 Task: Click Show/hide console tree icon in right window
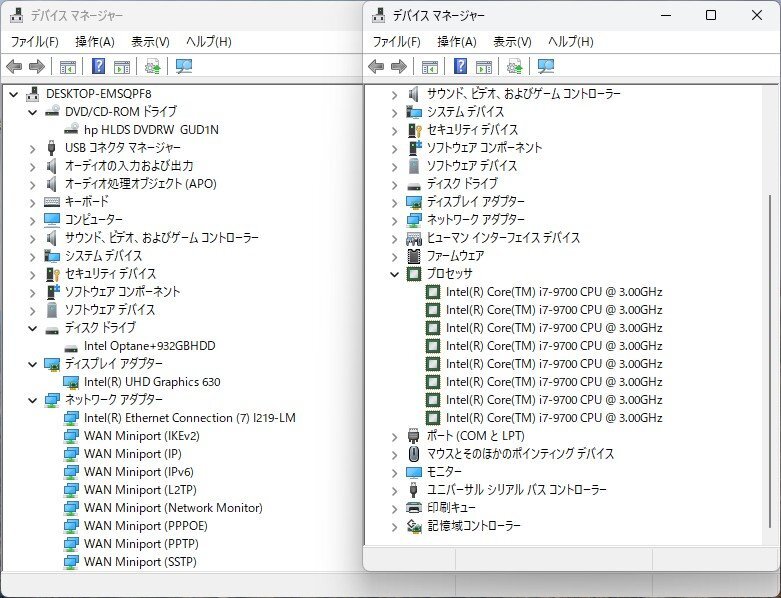(x=430, y=66)
